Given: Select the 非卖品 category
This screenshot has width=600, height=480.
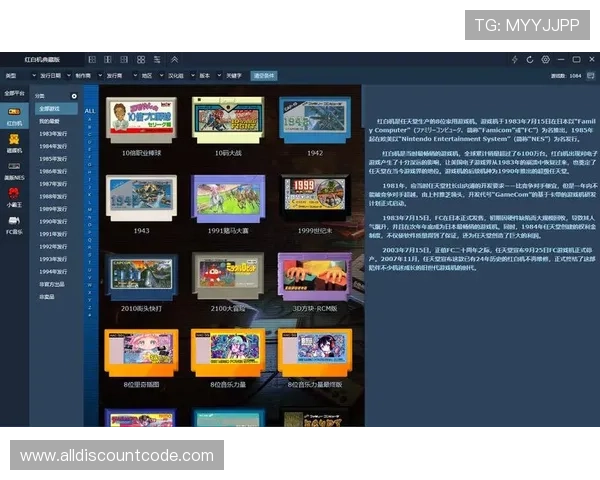Looking at the screenshot, I should 47,297.
